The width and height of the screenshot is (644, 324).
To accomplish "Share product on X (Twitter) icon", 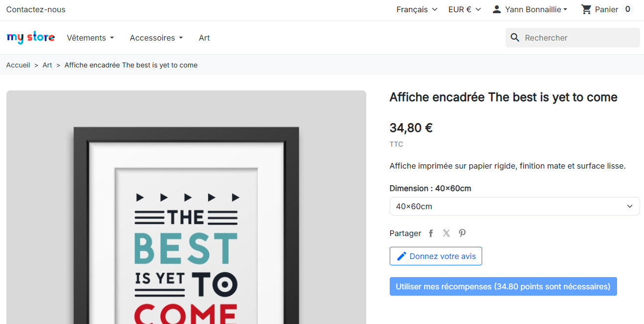I will [x=446, y=234].
